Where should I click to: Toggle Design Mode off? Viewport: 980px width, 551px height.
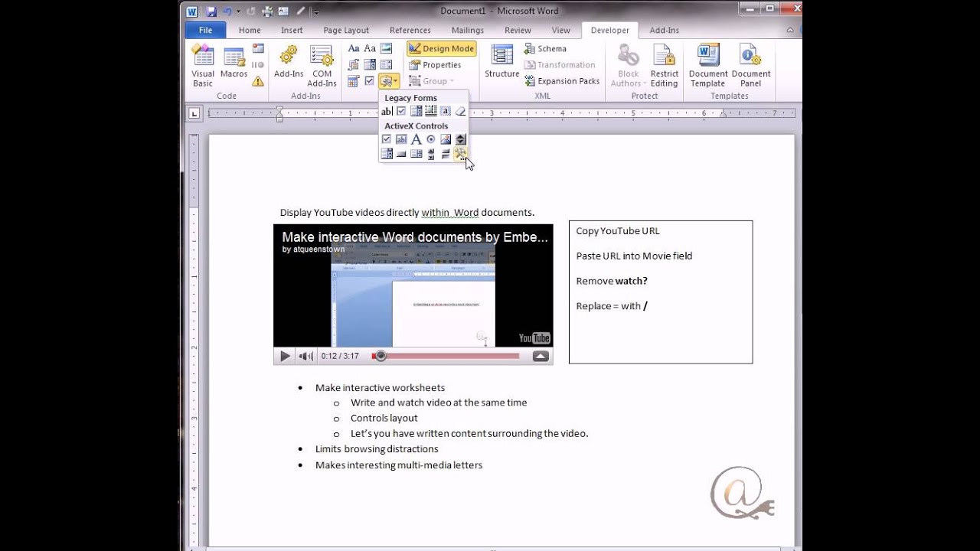click(x=442, y=48)
